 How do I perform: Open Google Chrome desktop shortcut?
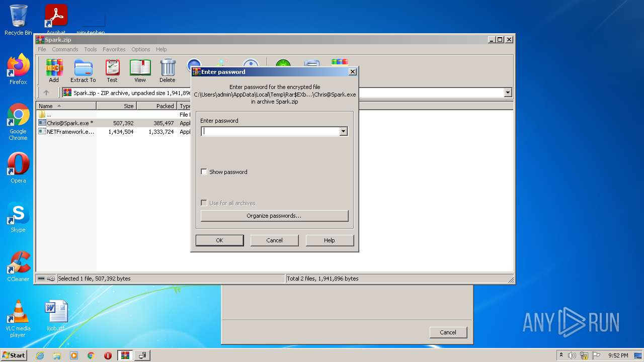click(x=18, y=122)
